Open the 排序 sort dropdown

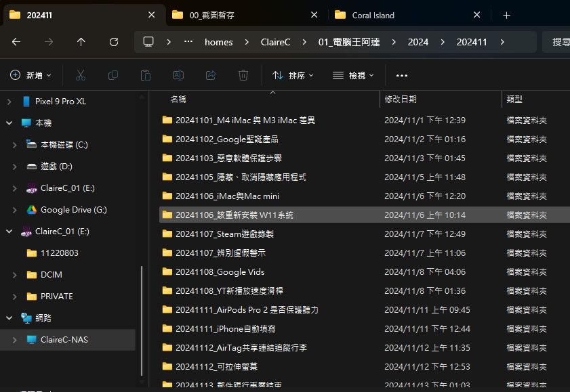coord(293,75)
